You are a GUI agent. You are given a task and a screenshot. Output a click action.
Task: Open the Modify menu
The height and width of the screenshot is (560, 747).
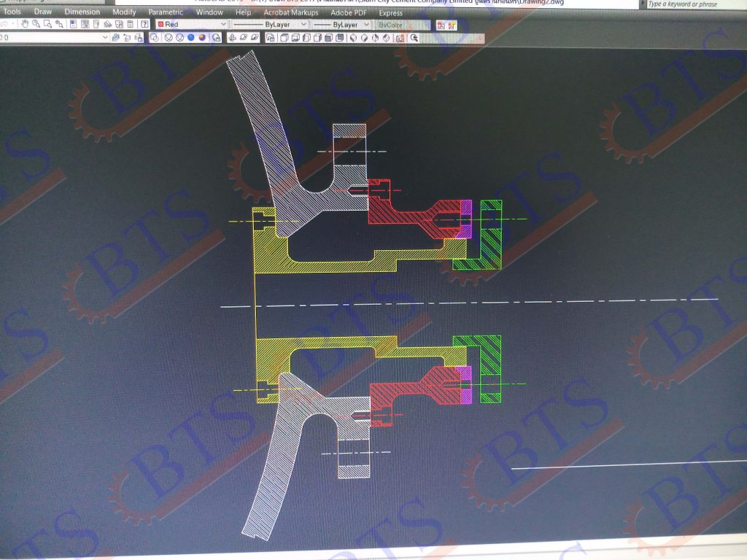coord(124,12)
